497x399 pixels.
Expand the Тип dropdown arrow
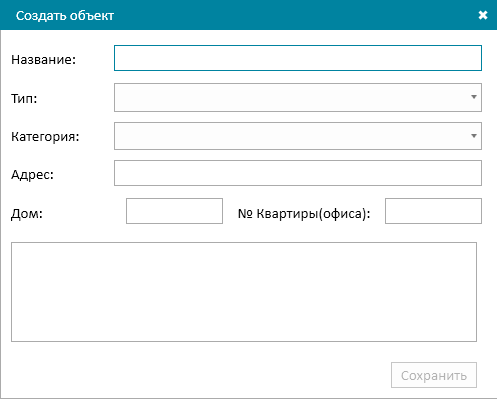[474, 97]
